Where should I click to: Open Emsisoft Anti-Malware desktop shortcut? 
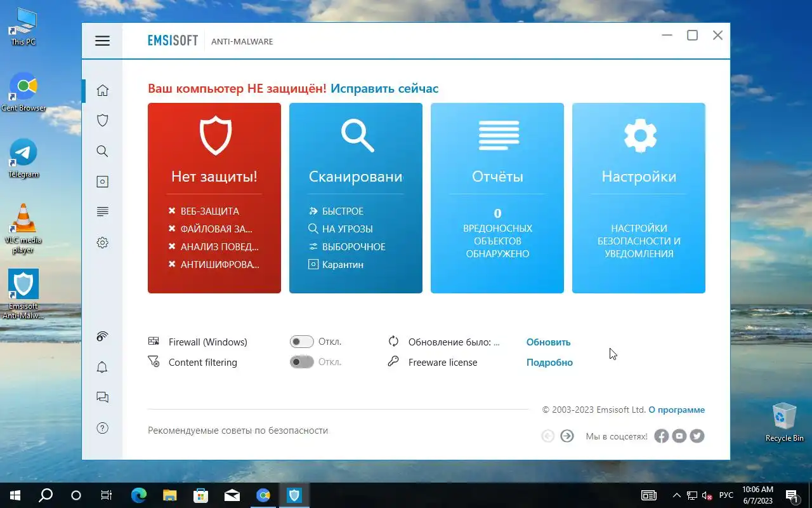click(23, 294)
